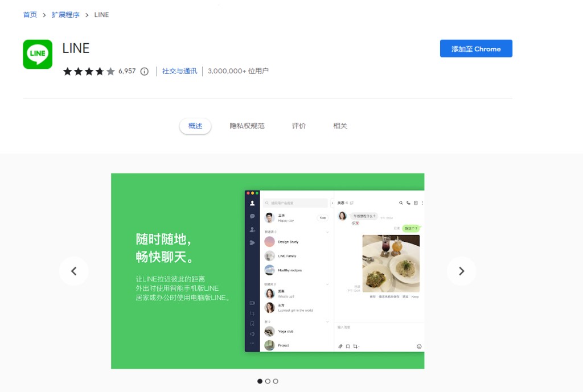Click the 添加至 Chrome button
583x392 pixels.
coord(476,49)
